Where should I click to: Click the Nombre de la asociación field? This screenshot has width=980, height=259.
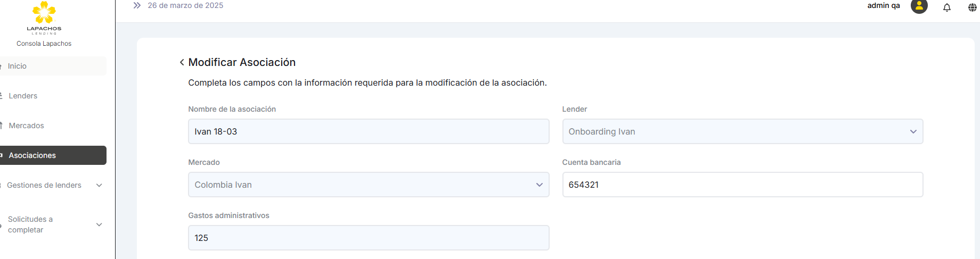coord(368,131)
